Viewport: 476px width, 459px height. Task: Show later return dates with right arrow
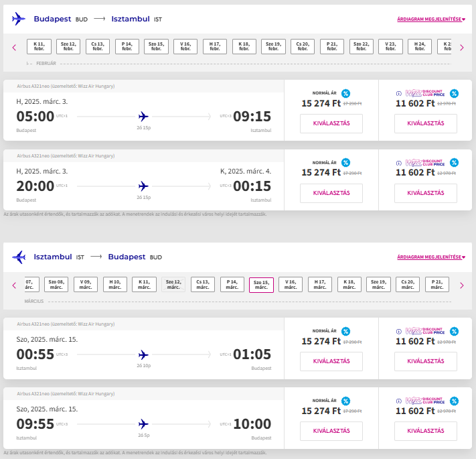(461, 285)
